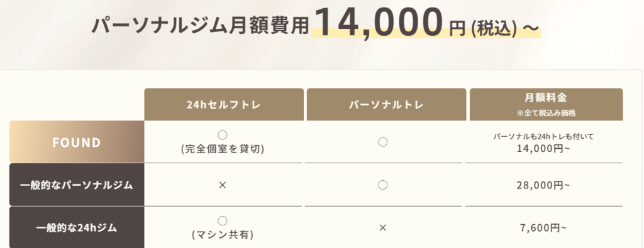Click the (完全個室を貸切) caption
This screenshot has height=248, width=644.
click(x=223, y=149)
